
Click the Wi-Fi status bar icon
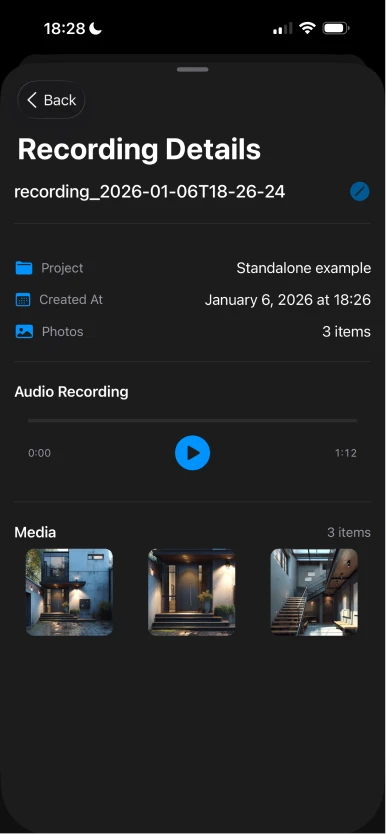click(307, 28)
